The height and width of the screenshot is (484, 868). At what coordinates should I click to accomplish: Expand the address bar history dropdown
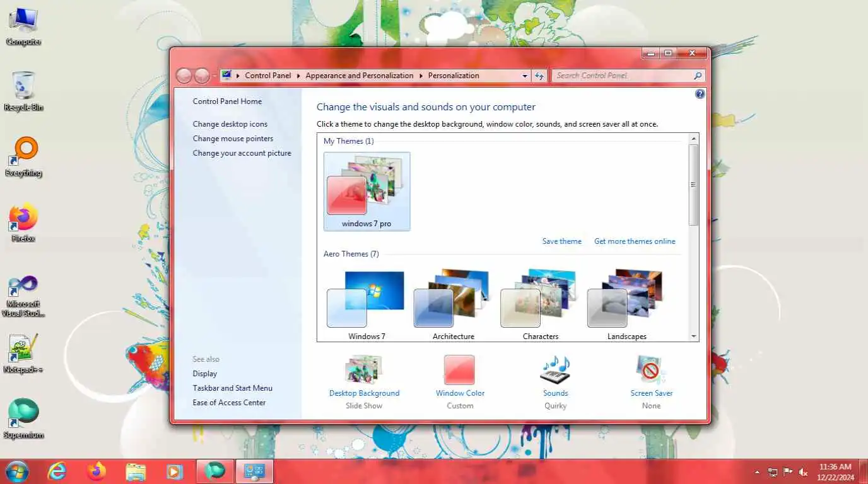[x=525, y=76]
